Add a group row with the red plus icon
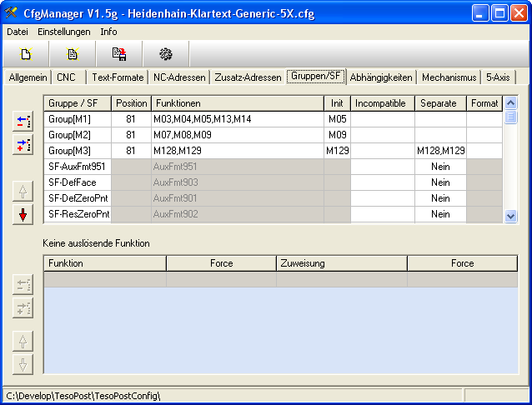The height and width of the screenshot is (405, 532). 23,146
